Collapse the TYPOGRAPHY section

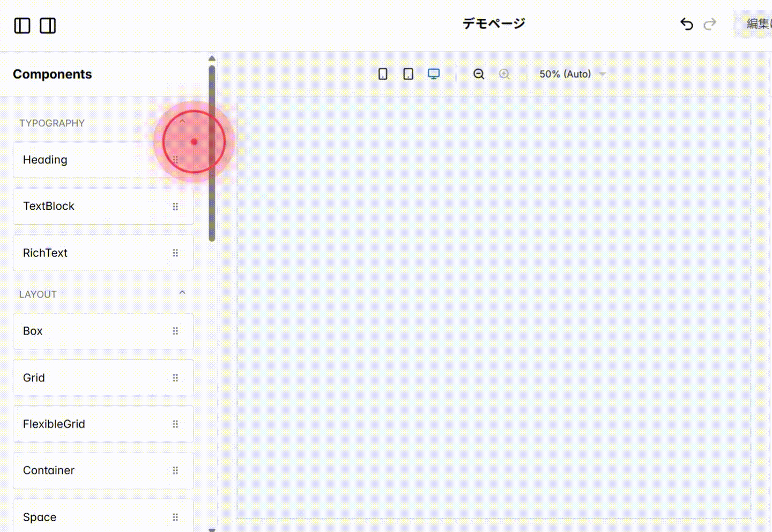click(x=182, y=122)
